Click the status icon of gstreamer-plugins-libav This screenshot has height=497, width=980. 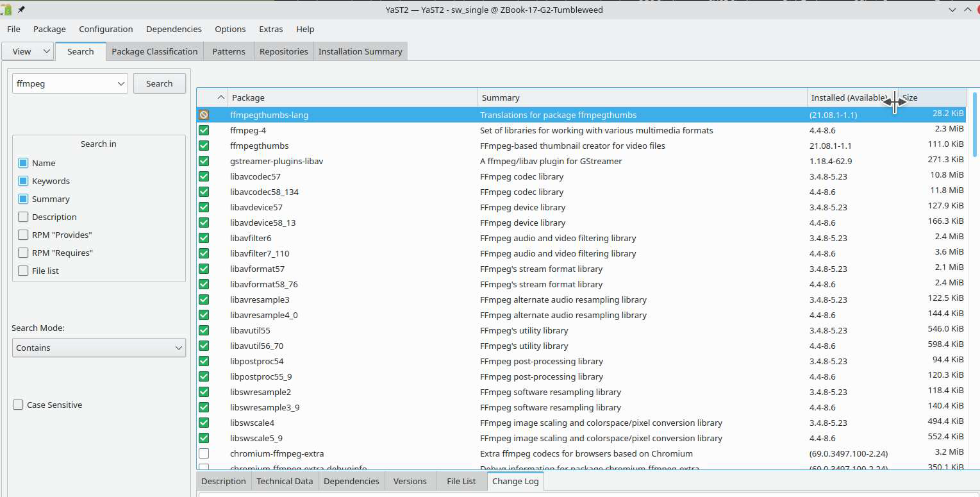click(x=204, y=161)
